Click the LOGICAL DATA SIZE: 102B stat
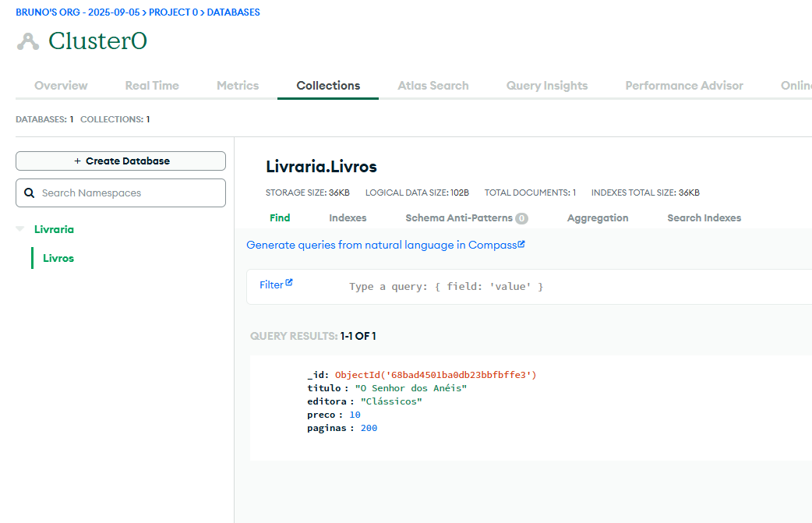The width and height of the screenshot is (812, 523). tap(417, 193)
